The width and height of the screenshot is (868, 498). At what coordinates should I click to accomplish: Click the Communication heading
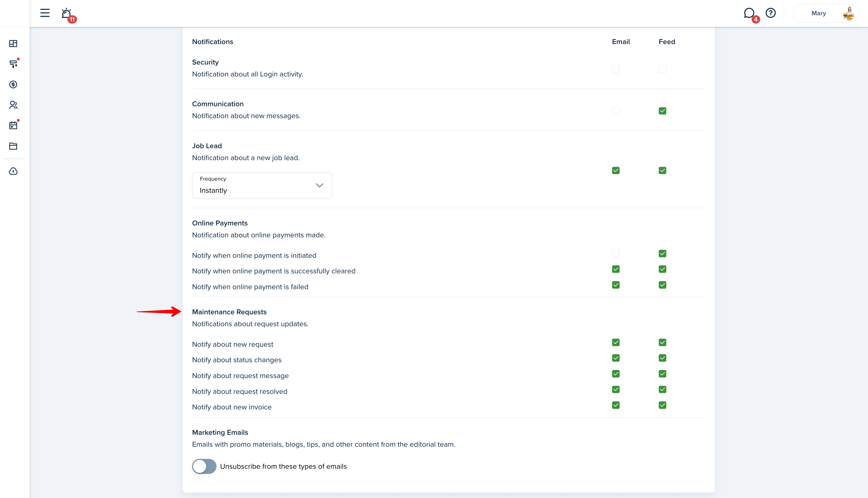218,104
